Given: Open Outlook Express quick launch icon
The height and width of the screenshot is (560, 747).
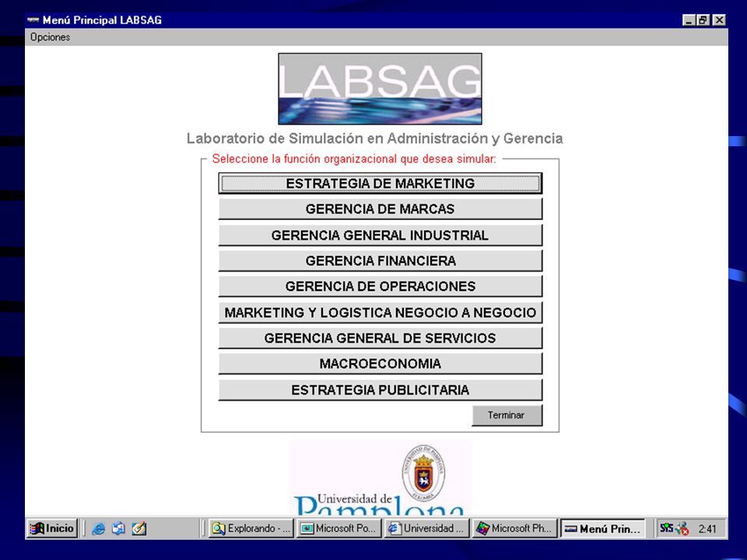Looking at the screenshot, I should click(x=118, y=529).
